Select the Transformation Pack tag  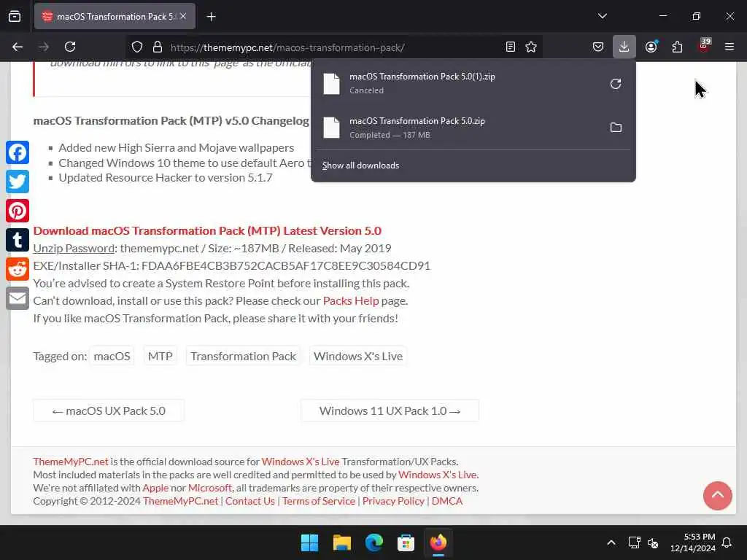(243, 356)
